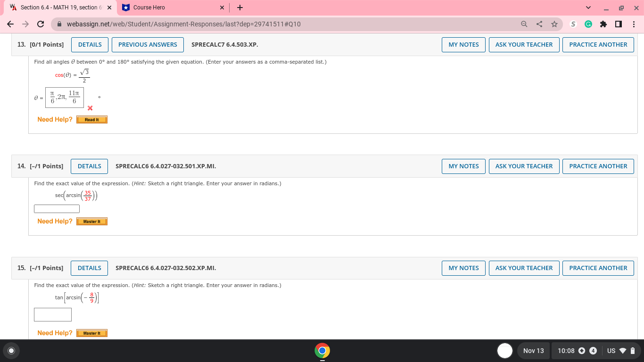Click the answer box for question 14
Screen dimensions: 644x362
(57, 208)
